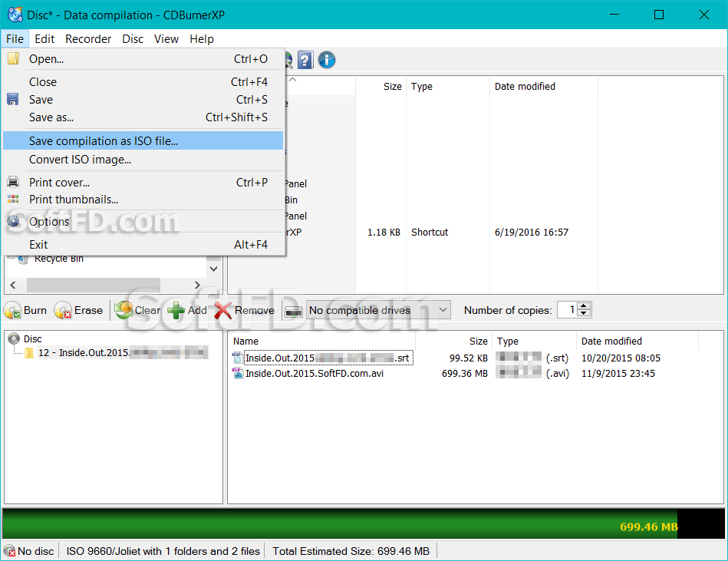Click the Add button label
The width and height of the screenshot is (728, 561).
pos(197,310)
